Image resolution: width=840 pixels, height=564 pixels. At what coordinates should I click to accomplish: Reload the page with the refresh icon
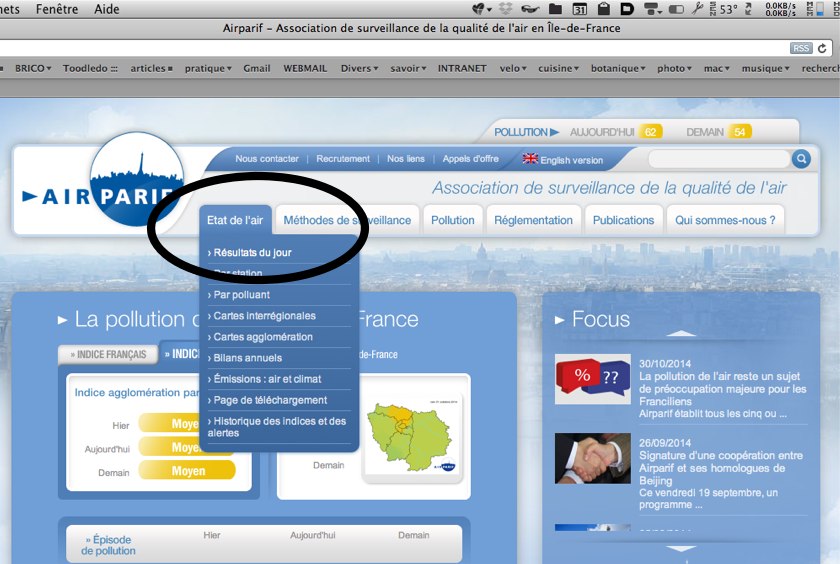tap(822, 48)
